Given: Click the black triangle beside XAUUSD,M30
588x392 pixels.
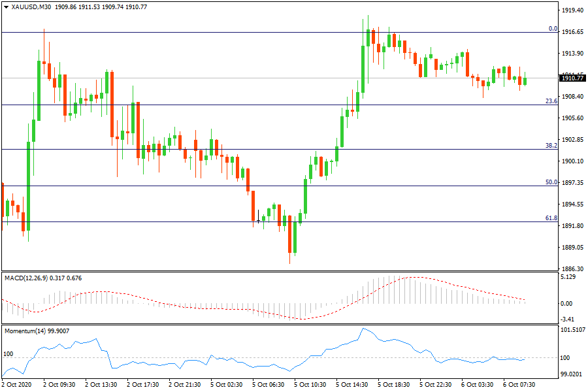Looking at the screenshot, I should click(6, 7).
